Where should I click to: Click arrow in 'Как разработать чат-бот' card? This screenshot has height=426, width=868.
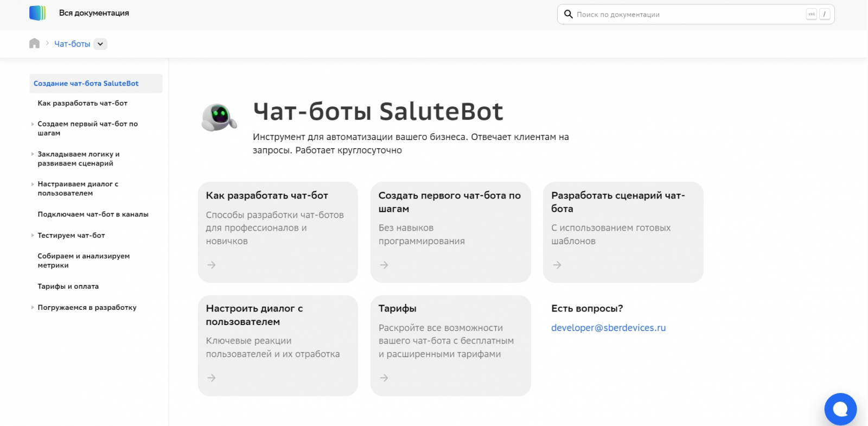point(212,265)
